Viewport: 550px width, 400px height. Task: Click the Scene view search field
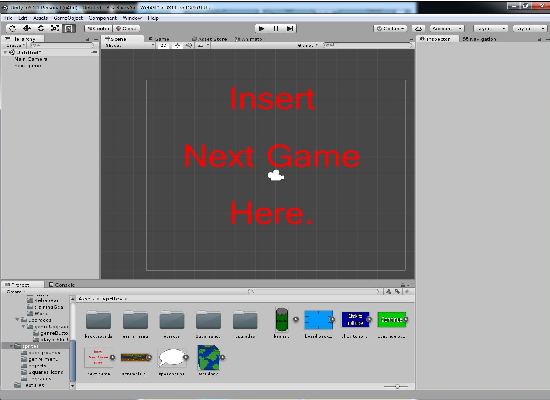[x=367, y=46]
